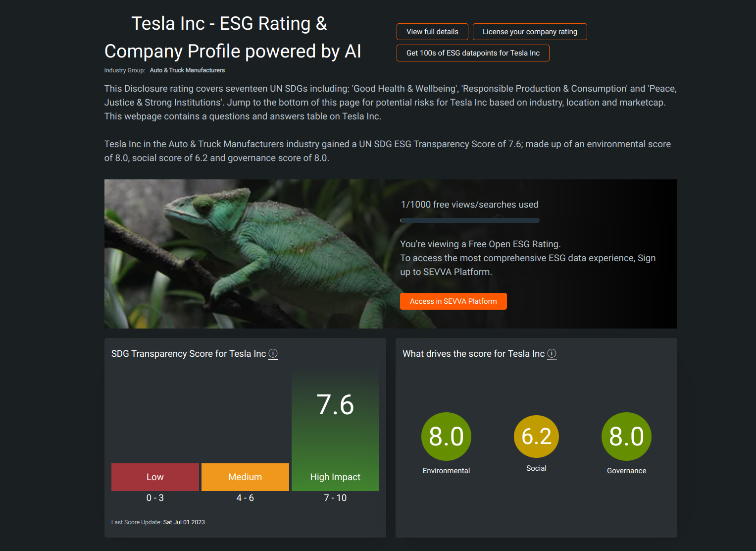Click the '7 - 10' range label

click(335, 498)
